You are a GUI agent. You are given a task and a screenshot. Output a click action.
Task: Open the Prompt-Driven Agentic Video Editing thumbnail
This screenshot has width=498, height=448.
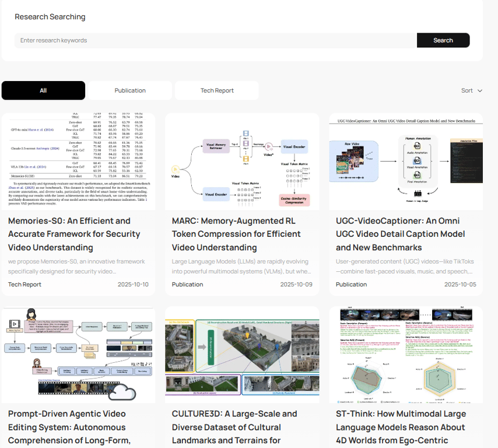[79, 355]
